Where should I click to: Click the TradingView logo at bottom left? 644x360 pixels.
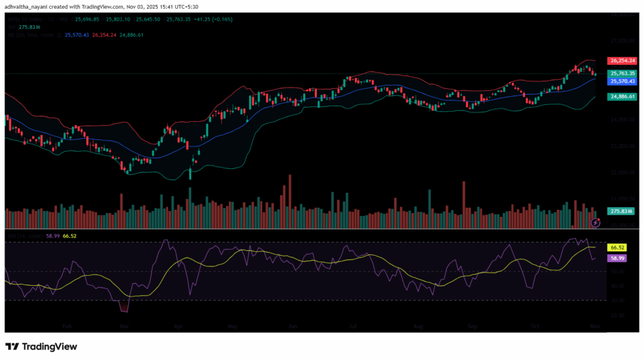pos(42,346)
